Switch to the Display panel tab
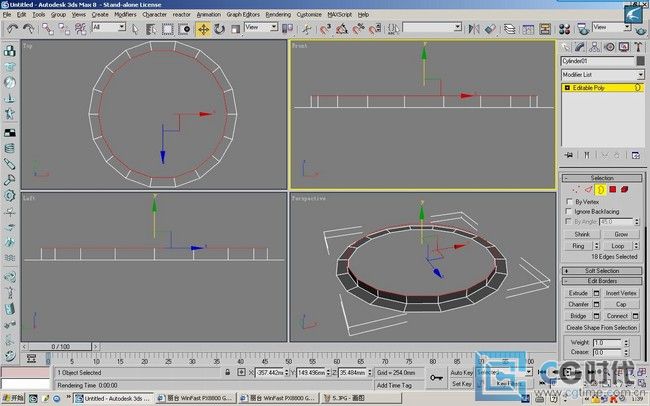The image size is (650, 406). (624, 47)
